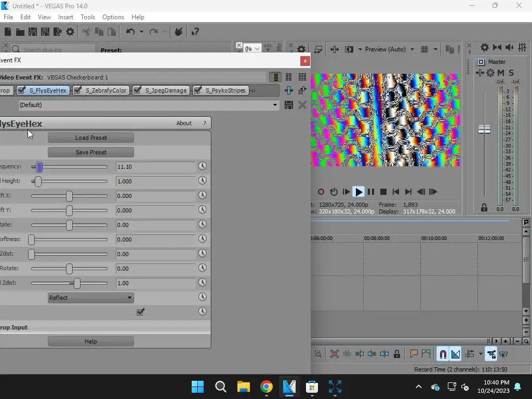Click the Split Screen View icon
532x399 pixels.
click(x=349, y=49)
